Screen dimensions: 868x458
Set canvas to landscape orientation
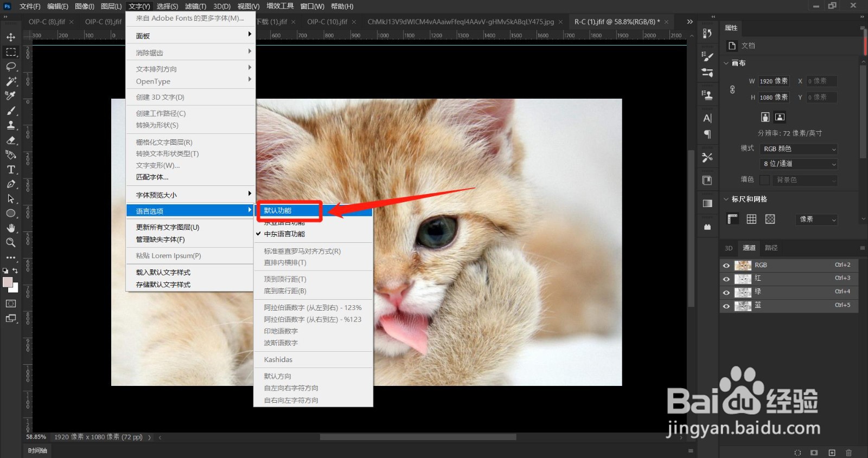[x=780, y=117]
